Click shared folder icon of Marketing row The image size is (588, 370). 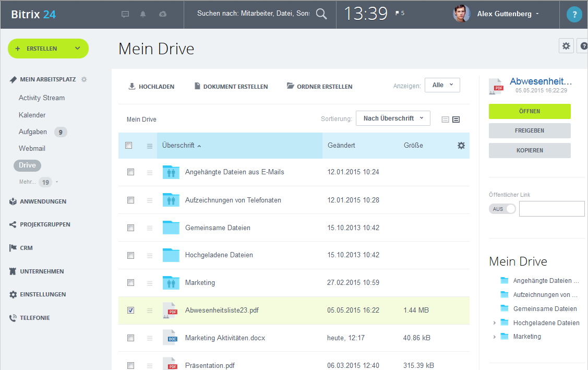[171, 282]
